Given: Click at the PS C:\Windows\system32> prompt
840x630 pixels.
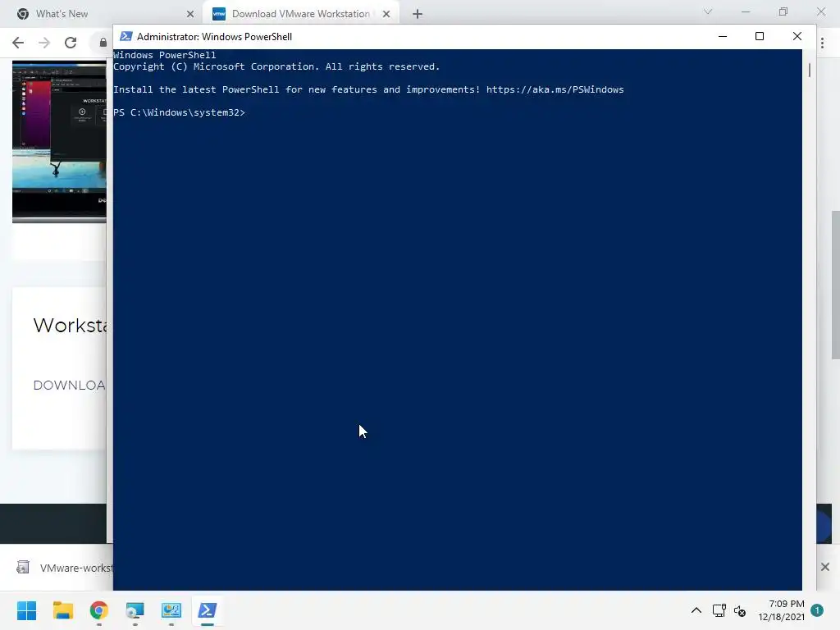Looking at the screenshot, I should coord(179,112).
